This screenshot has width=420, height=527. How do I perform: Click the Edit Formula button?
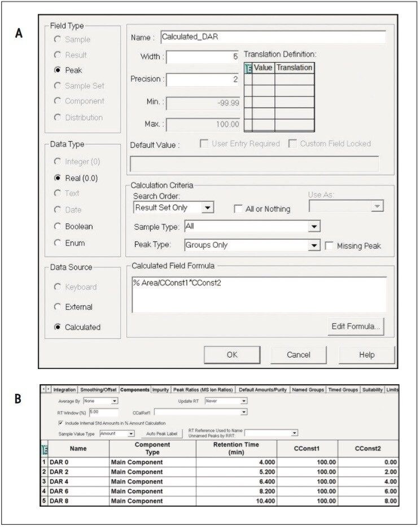(356, 326)
